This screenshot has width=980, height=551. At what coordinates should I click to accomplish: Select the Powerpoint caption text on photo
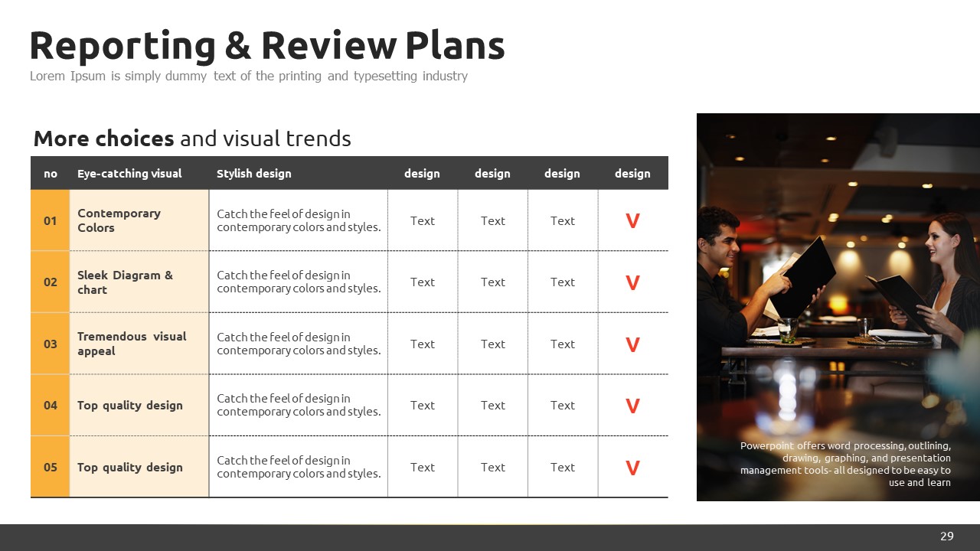pos(845,464)
